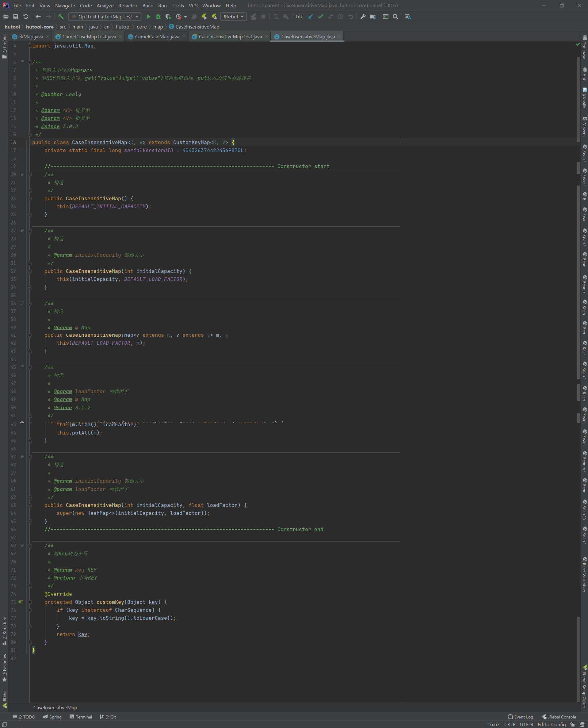Viewport: 588px width, 728px height.
Task: Click the CRLF line separator in the status bar
Action: [510, 724]
